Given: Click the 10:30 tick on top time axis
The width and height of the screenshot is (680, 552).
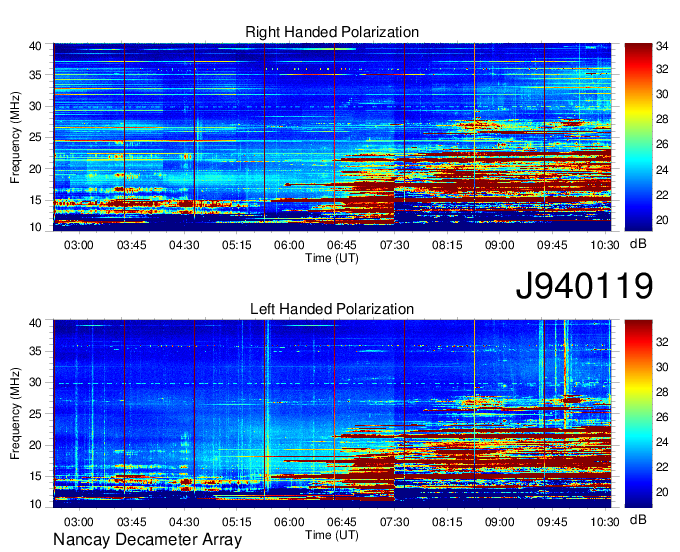Looking at the screenshot, I should point(605,245).
